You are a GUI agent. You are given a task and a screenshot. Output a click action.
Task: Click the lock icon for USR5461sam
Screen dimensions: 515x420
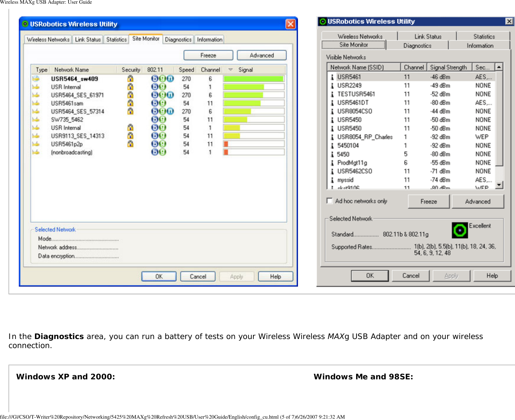130,103
